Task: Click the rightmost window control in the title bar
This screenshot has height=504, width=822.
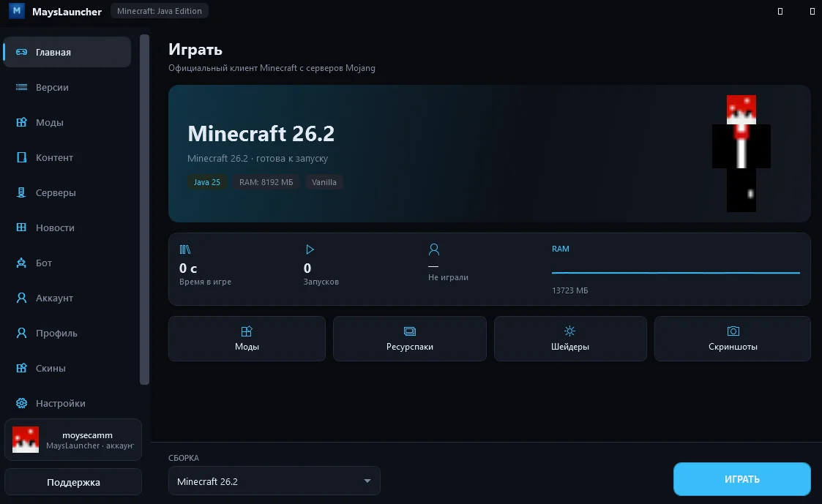Action: (812, 11)
